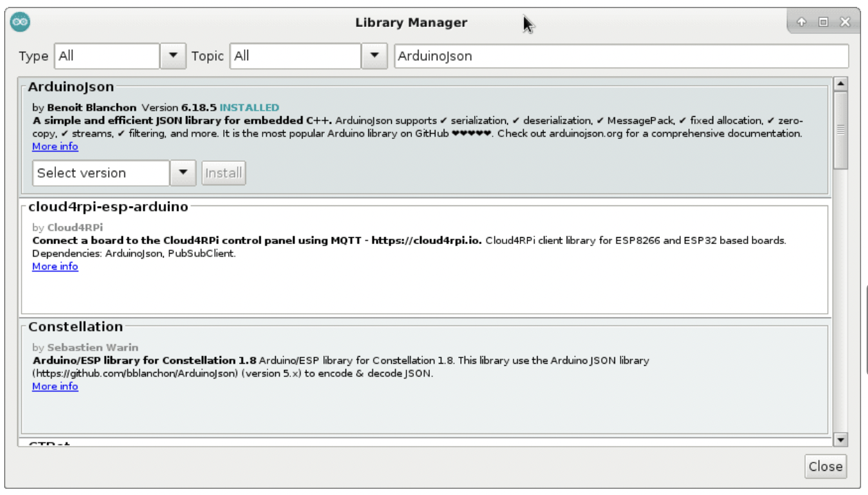Click the window close X icon

tap(844, 22)
